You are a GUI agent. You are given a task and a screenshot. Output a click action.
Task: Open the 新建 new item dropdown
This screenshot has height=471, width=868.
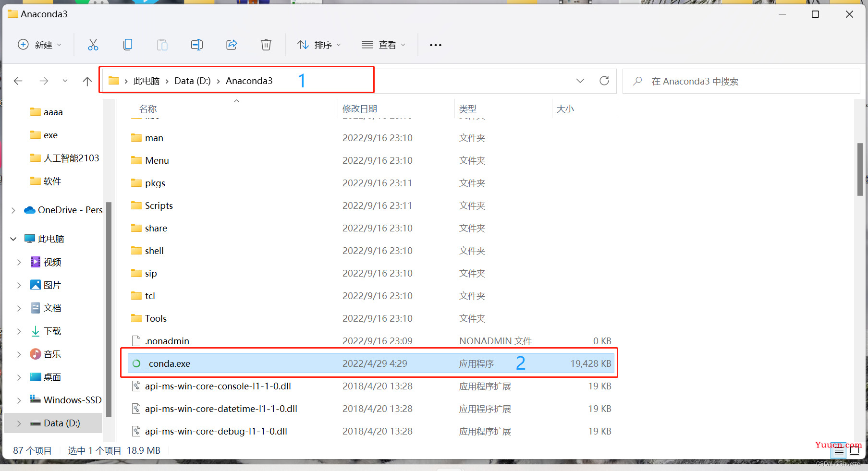tap(39, 45)
